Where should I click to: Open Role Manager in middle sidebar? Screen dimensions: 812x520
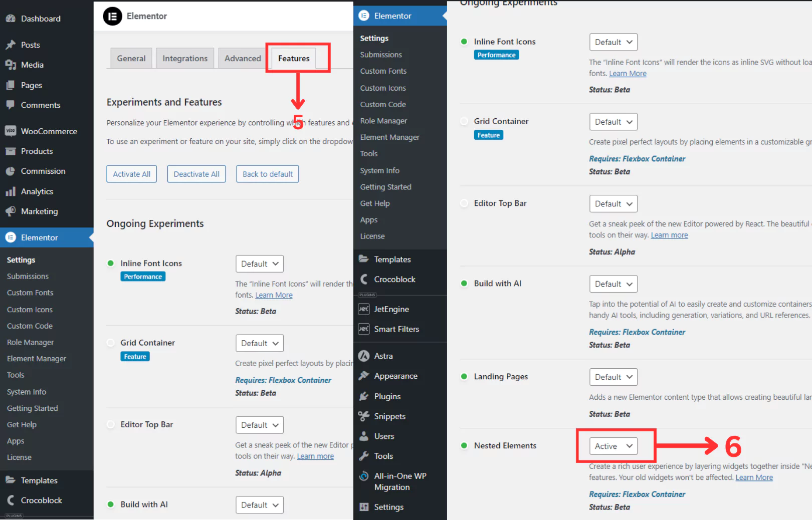click(383, 121)
